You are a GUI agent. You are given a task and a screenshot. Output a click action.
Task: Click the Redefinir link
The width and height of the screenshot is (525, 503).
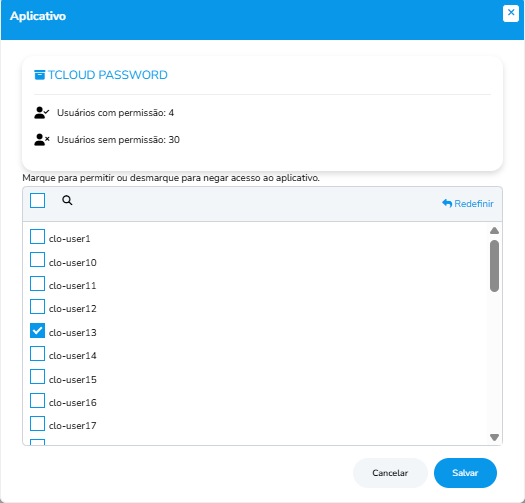468,203
